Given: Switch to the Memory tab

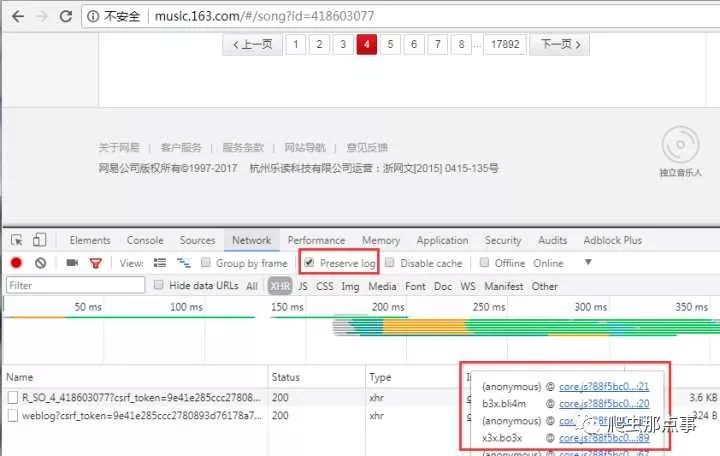Looking at the screenshot, I should pyautogui.click(x=381, y=240).
